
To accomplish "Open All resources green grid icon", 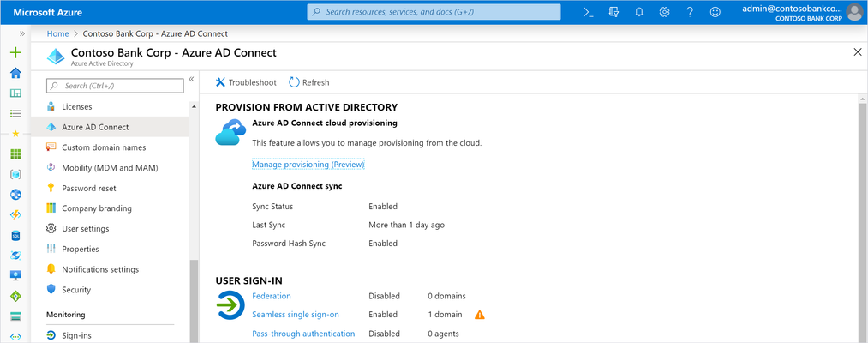I will [x=16, y=153].
